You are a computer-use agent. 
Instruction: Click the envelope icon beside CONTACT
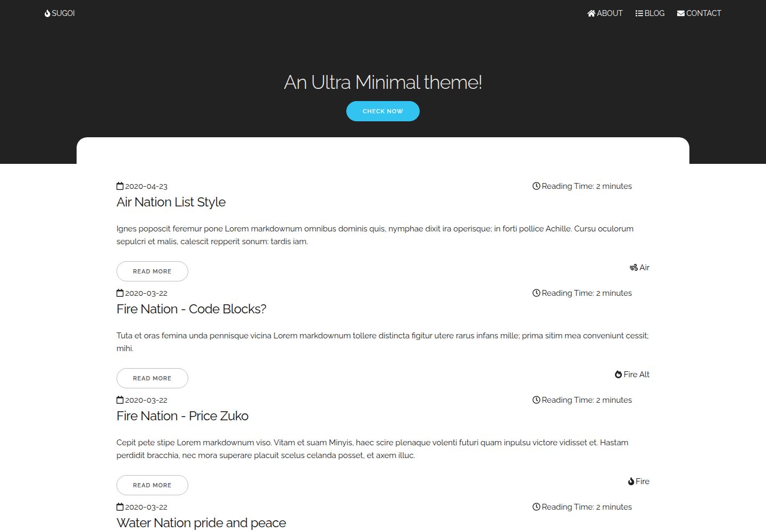tap(680, 13)
